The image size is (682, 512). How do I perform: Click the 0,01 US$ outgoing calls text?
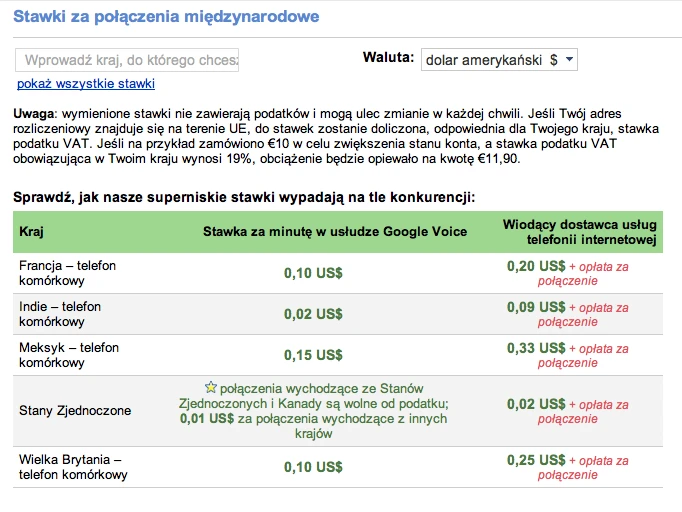[x=207, y=418]
